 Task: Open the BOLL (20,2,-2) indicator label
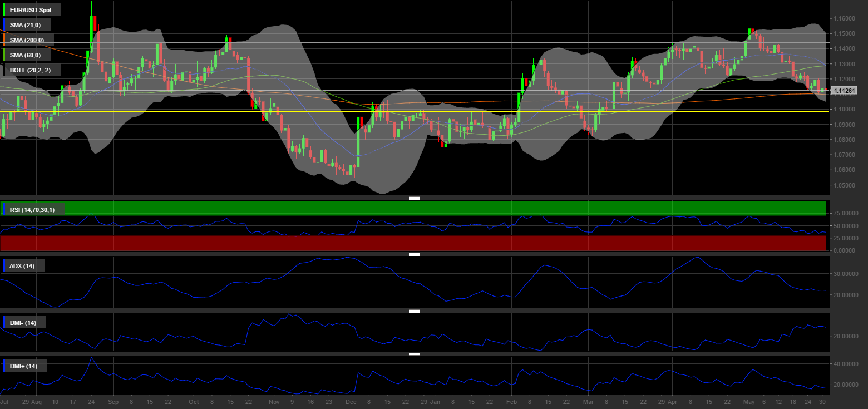[32, 70]
